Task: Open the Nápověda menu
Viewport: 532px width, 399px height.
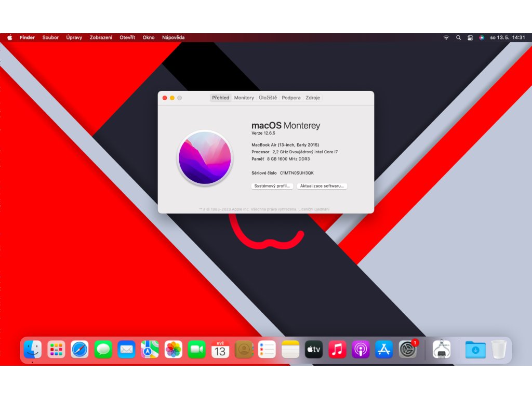Action: click(x=174, y=37)
